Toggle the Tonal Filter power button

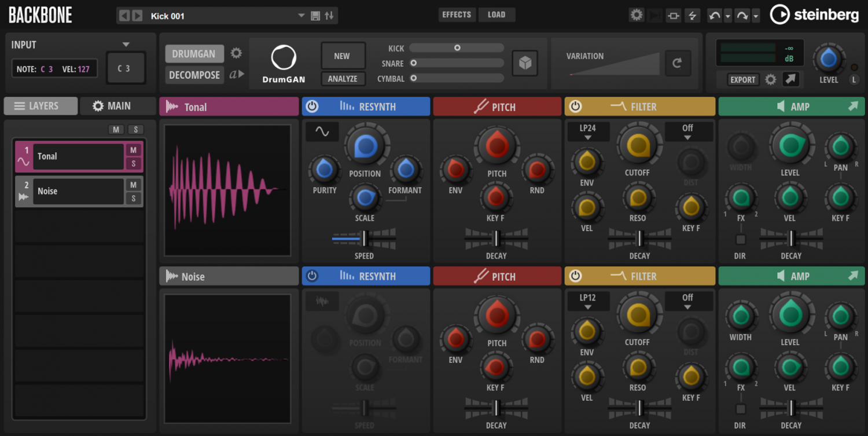click(x=575, y=107)
